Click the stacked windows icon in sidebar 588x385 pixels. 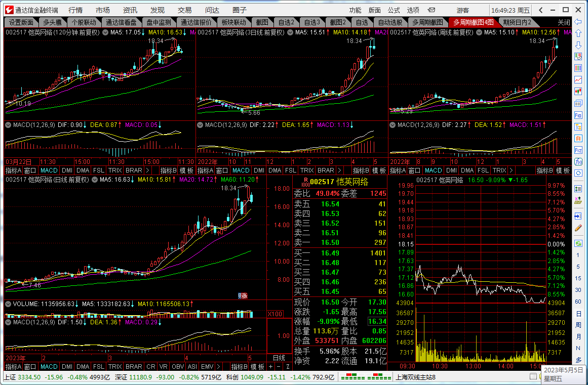coord(578,103)
